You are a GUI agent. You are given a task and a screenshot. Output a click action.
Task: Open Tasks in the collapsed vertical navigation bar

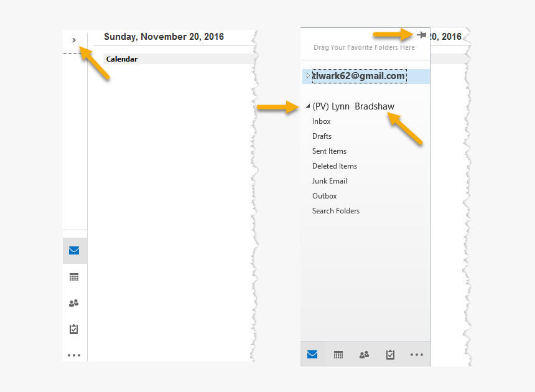(74, 329)
